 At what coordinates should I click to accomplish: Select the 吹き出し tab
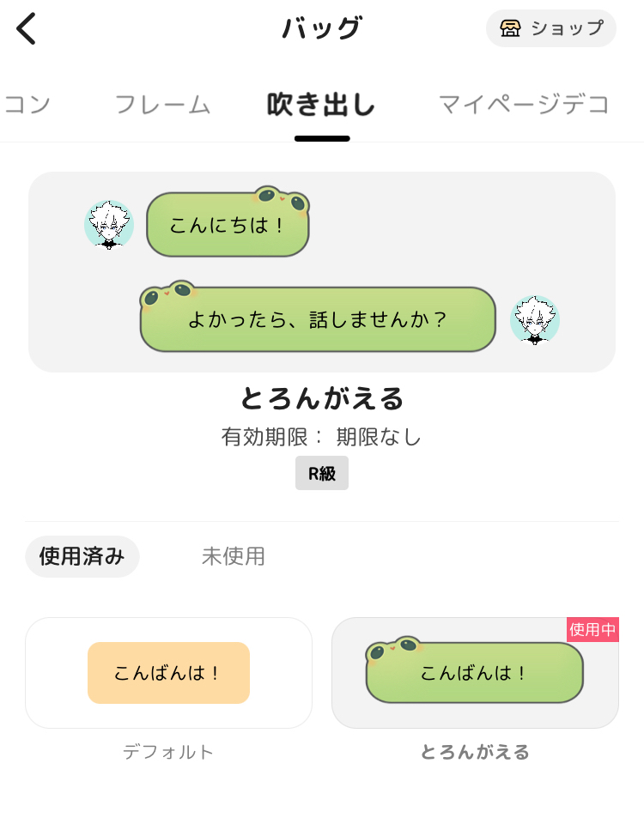click(x=322, y=105)
